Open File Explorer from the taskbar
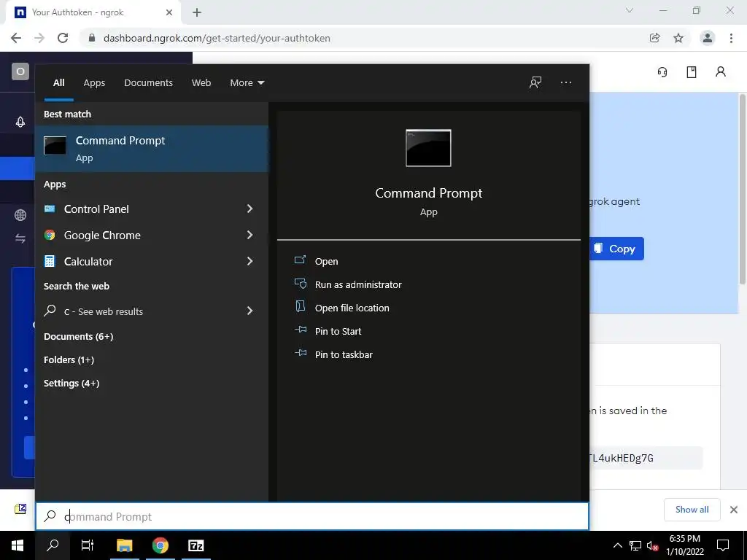The width and height of the screenshot is (747, 560). pyautogui.click(x=124, y=545)
